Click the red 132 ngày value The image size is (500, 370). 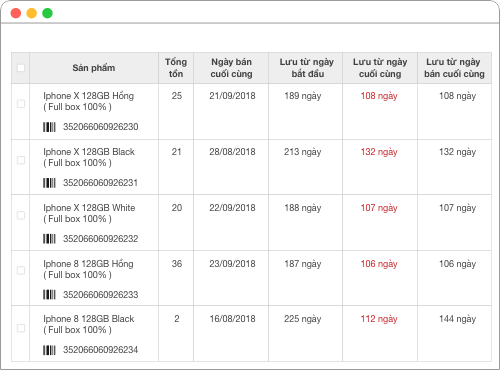coord(379,152)
